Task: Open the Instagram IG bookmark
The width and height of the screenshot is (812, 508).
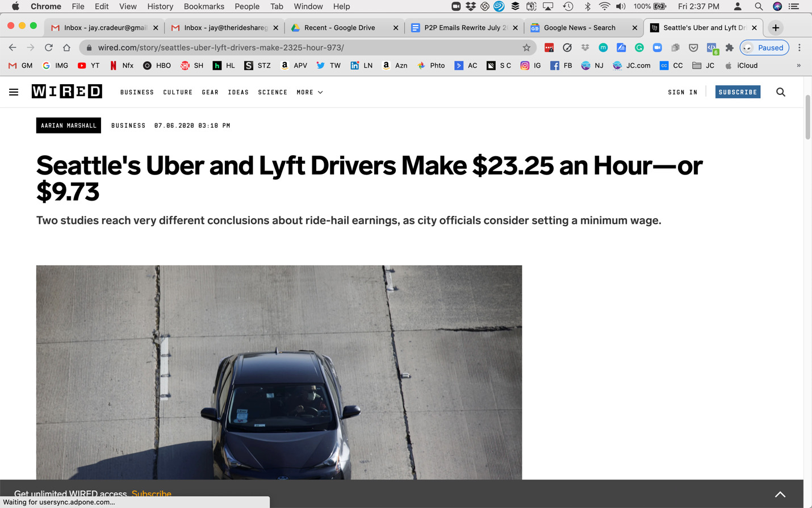Action: point(531,65)
